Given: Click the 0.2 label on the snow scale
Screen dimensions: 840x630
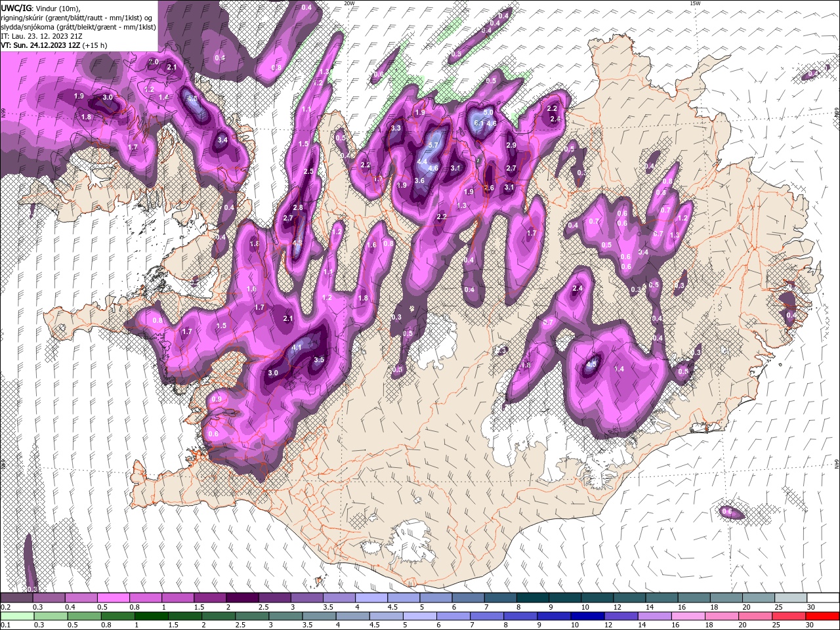Looking at the screenshot, I should [x=5, y=607].
